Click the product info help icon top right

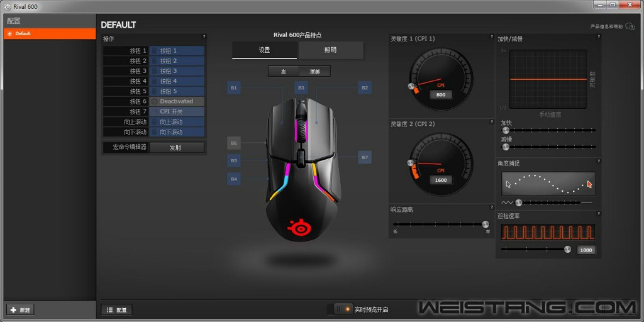pos(630,26)
